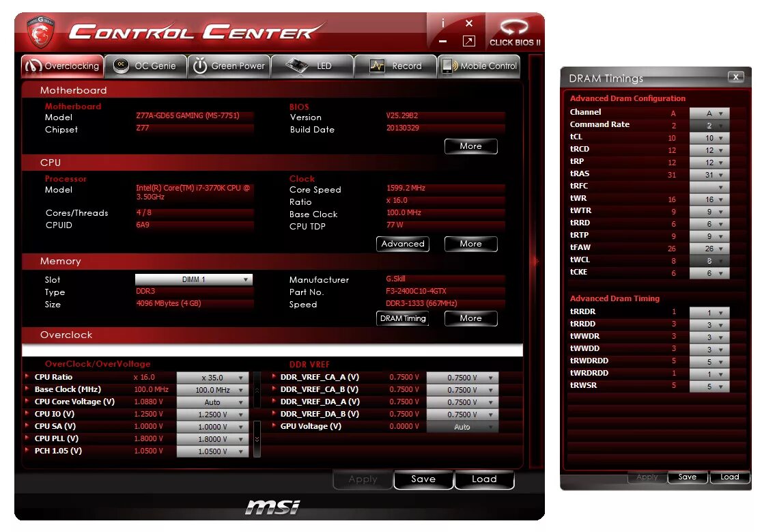This screenshot has width=762, height=532.
Task: Open the Channel A dropdown in DRAM Timings
Action: [x=709, y=113]
